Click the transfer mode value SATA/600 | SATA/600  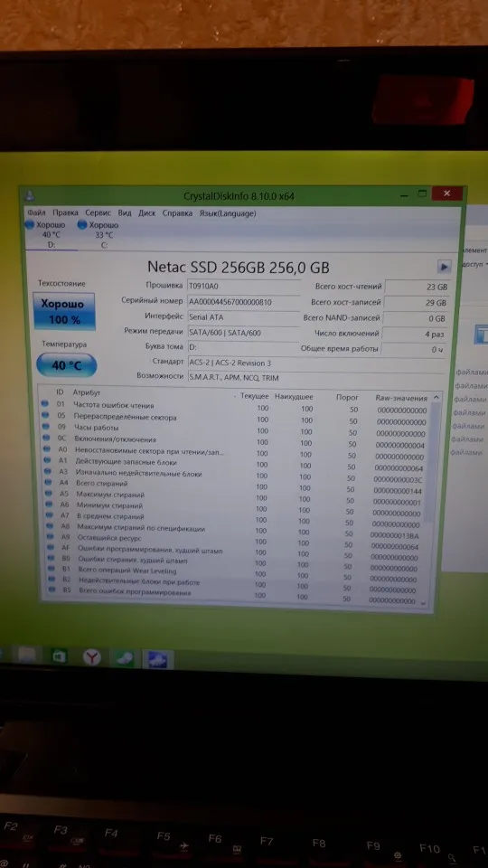[242, 333]
